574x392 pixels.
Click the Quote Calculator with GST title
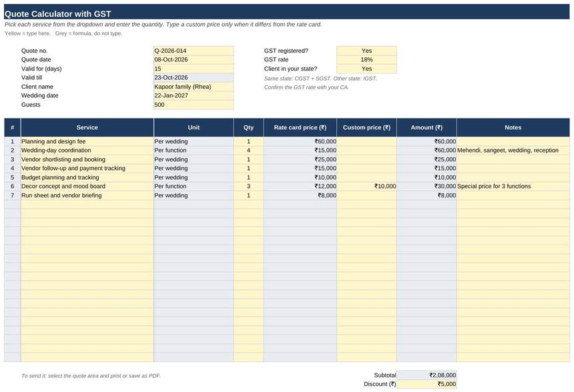(58, 14)
